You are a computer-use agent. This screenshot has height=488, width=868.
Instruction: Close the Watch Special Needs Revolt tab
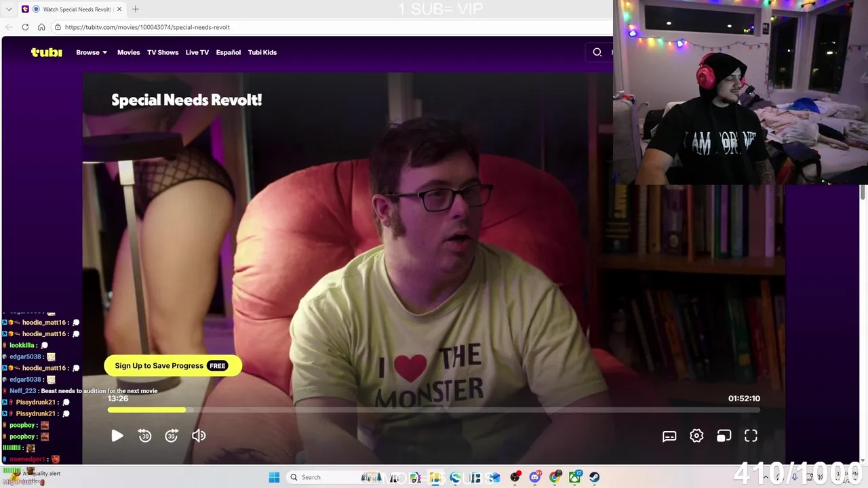119,9
